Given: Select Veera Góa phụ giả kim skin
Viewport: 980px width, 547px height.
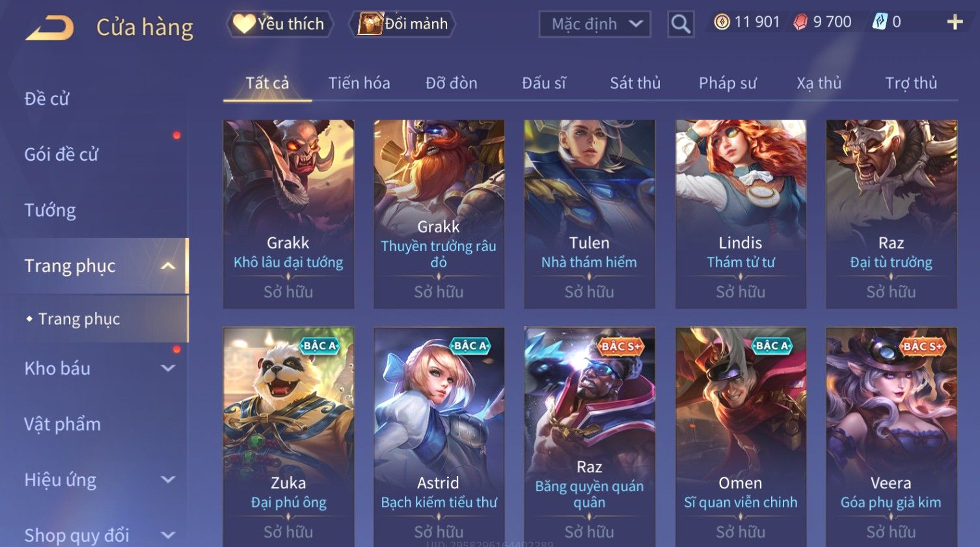Looking at the screenshot, I should coord(891,437).
